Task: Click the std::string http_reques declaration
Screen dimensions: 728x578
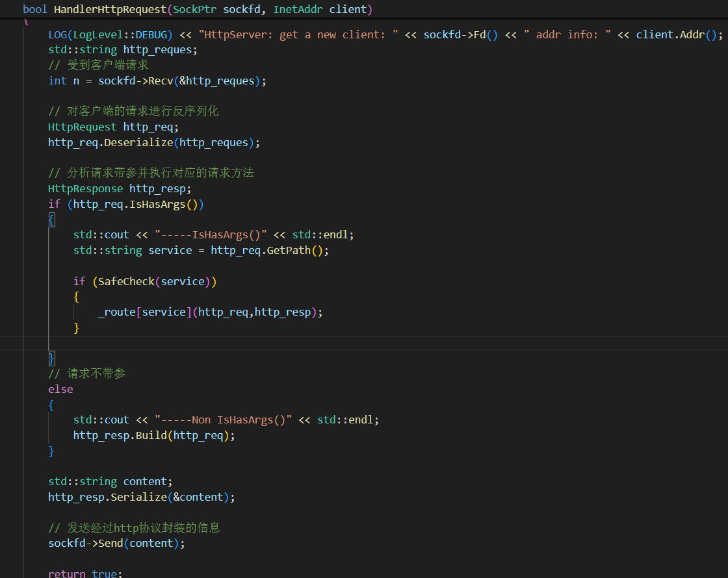Action: click(123, 49)
